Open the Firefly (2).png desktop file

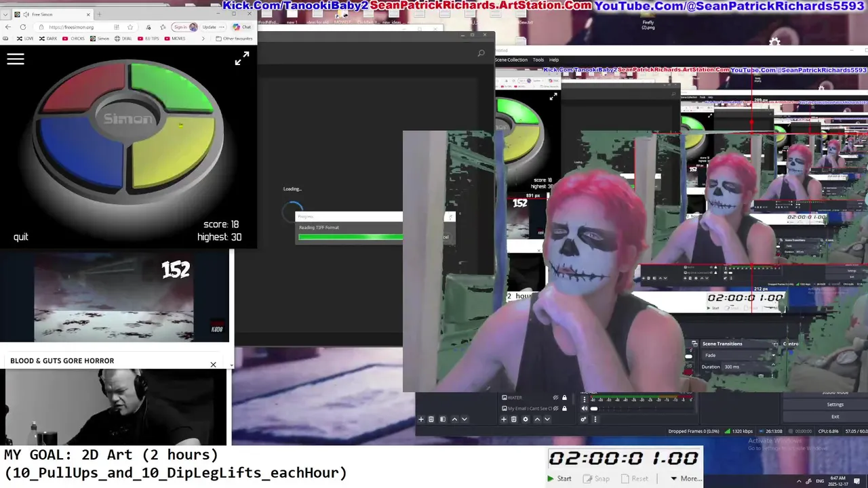(648, 24)
